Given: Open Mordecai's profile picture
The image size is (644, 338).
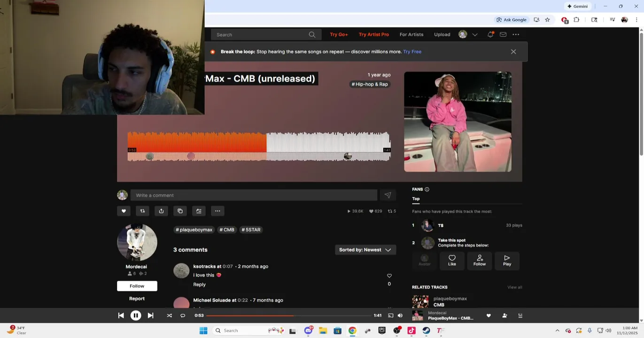Looking at the screenshot, I should pyautogui.click(x=137, y=242).
